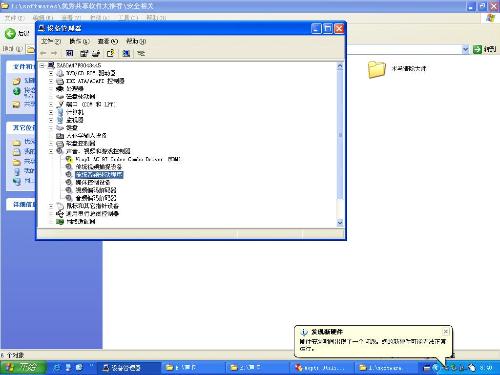Select the DVD/CD-ROM 驱动器 category icon
The width and height of the screenshot is (500, 375).
60,73
